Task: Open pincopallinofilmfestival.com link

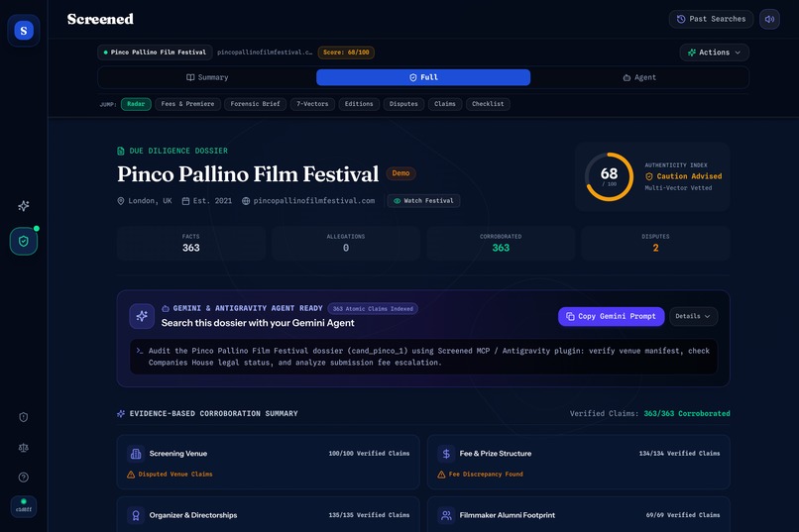Action: (314, 201)
